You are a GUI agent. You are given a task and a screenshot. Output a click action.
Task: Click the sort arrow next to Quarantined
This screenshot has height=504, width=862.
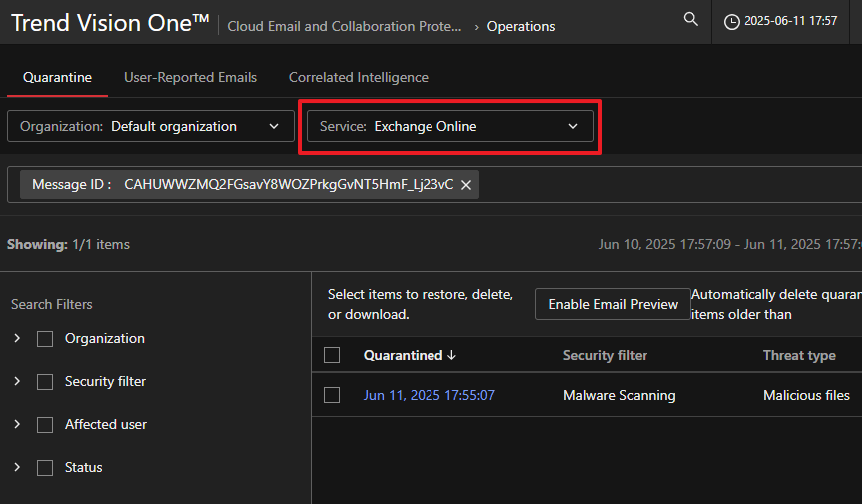452,355
